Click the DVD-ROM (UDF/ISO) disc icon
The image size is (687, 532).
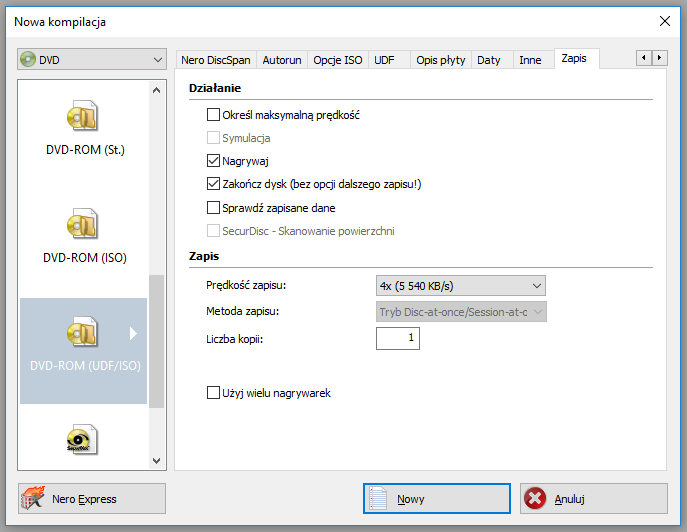click(x=82, y=332)
